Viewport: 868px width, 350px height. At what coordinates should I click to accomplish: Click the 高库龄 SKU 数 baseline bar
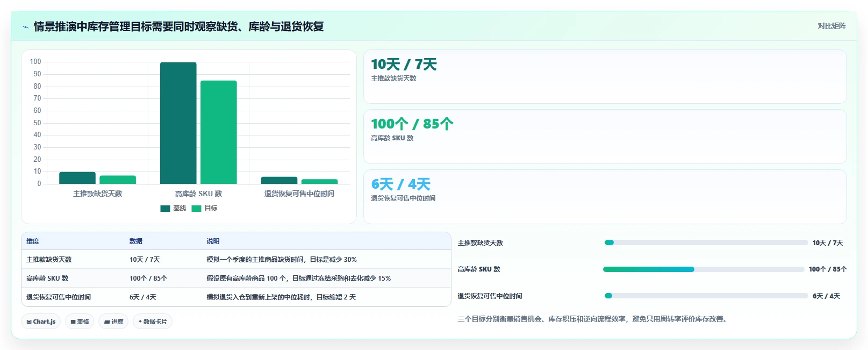point(178,123)
